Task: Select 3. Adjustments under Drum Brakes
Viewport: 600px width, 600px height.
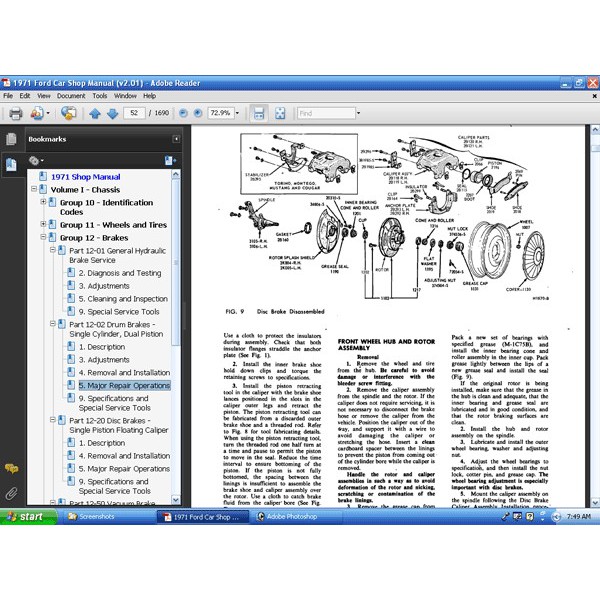Action: (104, 360)
